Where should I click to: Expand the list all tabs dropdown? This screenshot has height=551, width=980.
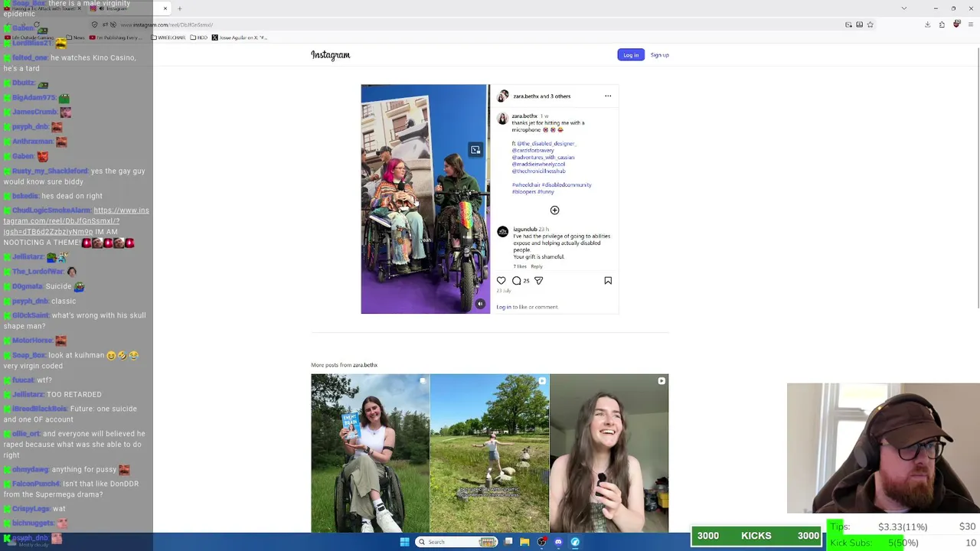click(x=903, y=8)
